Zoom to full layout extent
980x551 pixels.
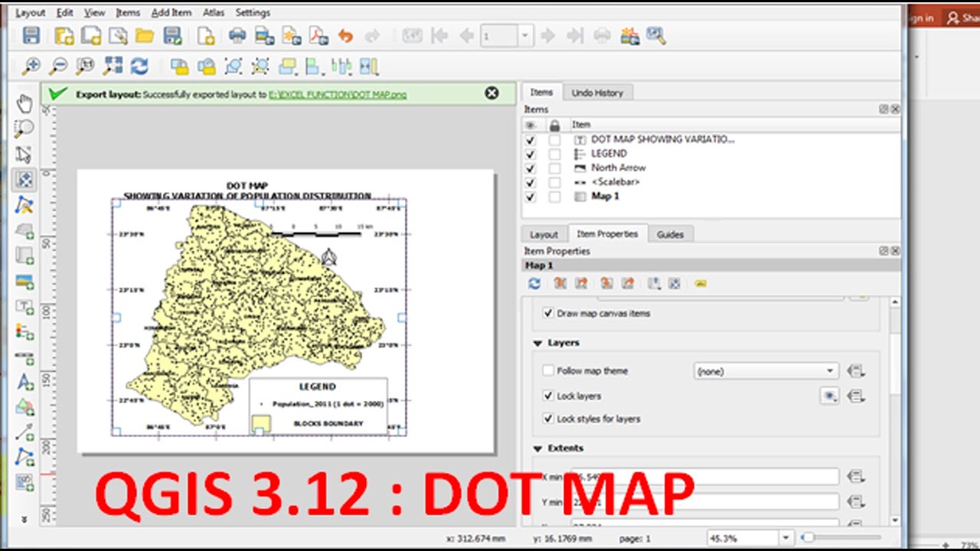(112, 67)
